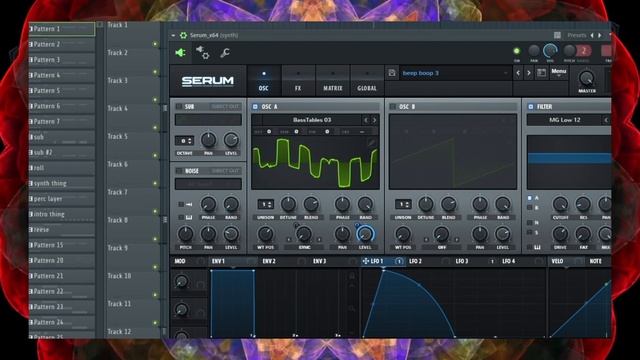
Task: Enable the SUB oscillator
Action: pos(179,107)
